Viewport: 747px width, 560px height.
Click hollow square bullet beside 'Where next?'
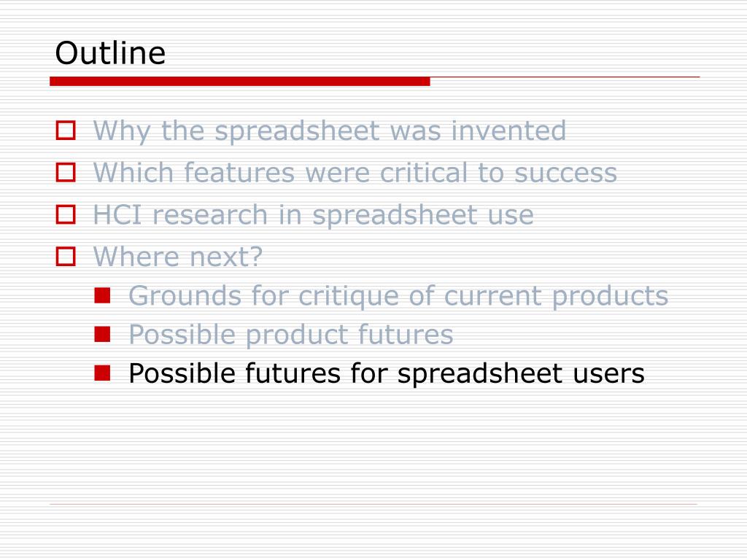pos(66,256)
